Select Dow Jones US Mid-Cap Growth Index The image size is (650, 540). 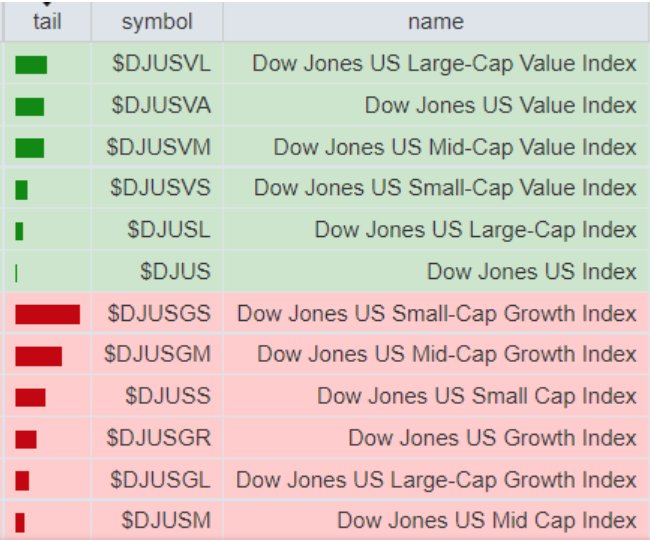coord(446,355)
